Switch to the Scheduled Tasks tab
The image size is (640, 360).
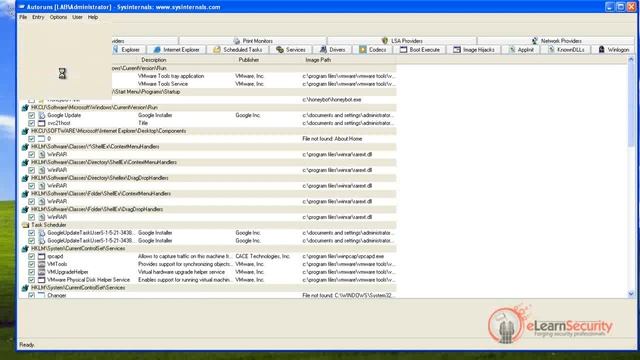pos(238,49)
